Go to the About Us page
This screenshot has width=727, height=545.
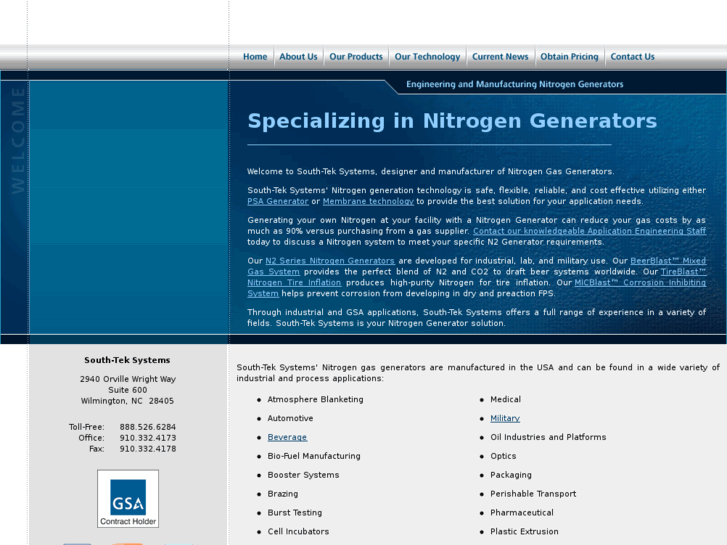point(298,57)
